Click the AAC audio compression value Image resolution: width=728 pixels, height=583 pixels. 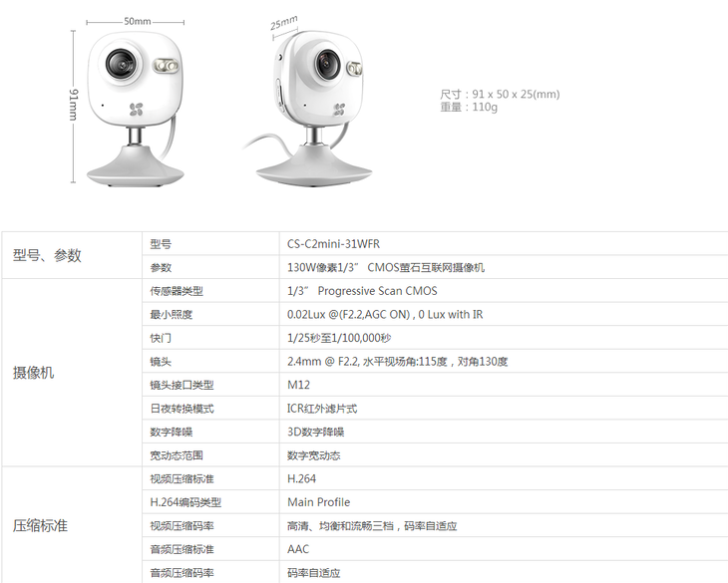(x=297, y=549)
